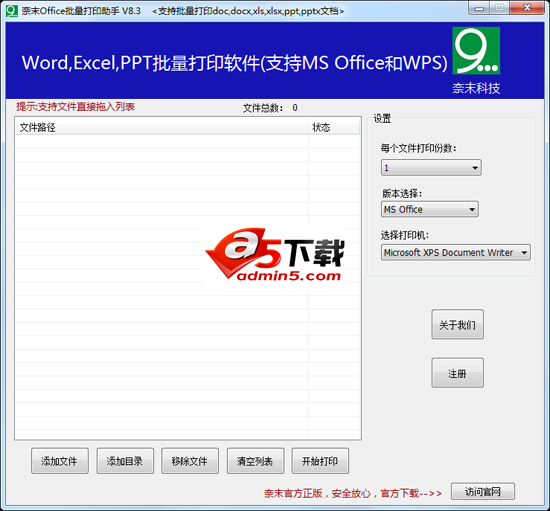Click the 注册 button
Image resolution: width=550 pixels, height=511 pixels.
click(457, 373)
